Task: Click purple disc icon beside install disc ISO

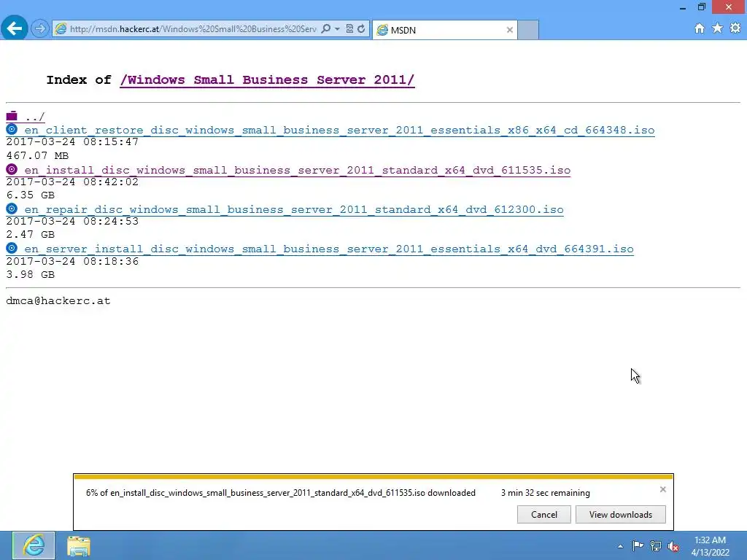Action: (12, 169)
